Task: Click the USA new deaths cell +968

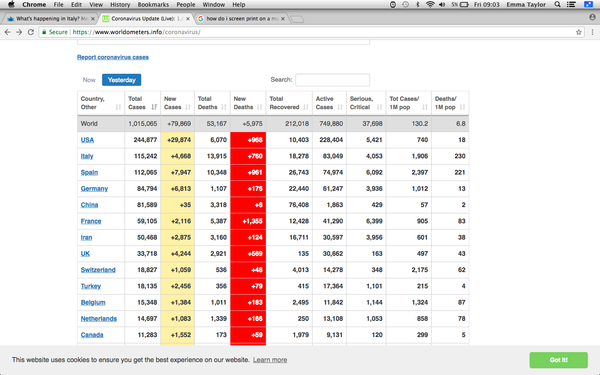Action: [x=248, y=140]
